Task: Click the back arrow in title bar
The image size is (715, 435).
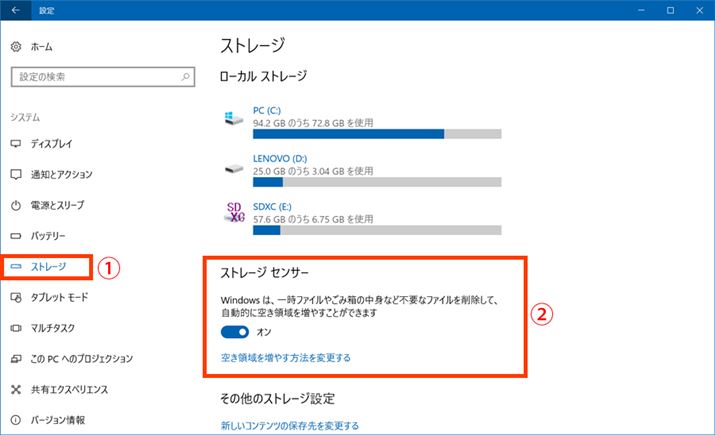Action: click(x=15, y=10)
